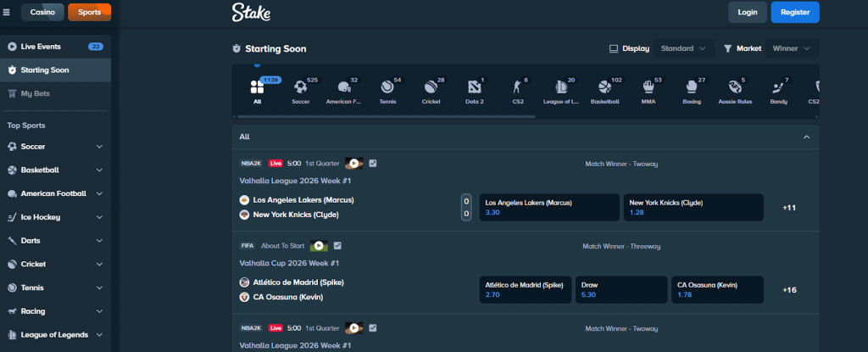Click New York Knicks team logo
Image resolution: width=868 pixels, height=352 pixels.
coord(244,215)
